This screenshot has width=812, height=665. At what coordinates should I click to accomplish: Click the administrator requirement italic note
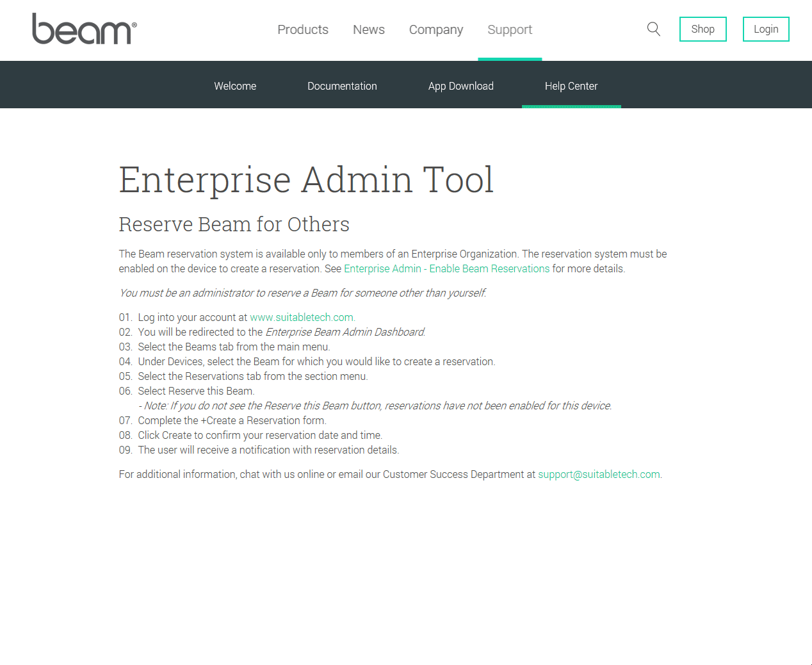click(x=303, y=293)
